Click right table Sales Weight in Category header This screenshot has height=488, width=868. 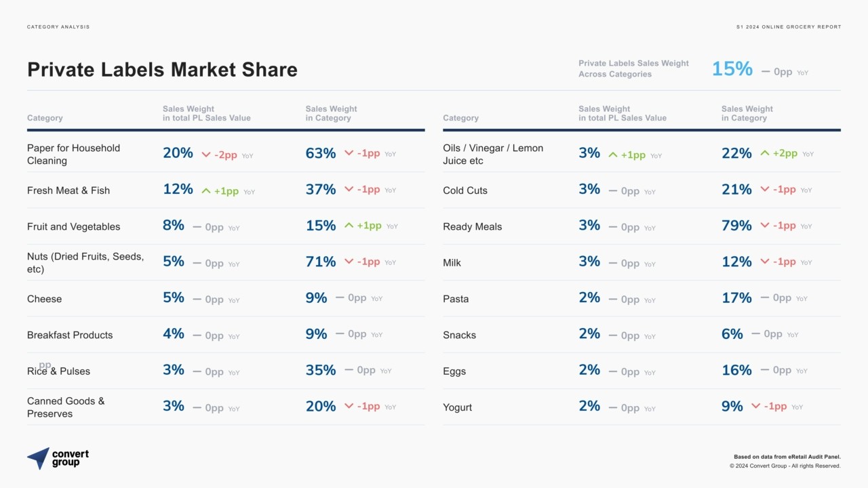(747, 113)
